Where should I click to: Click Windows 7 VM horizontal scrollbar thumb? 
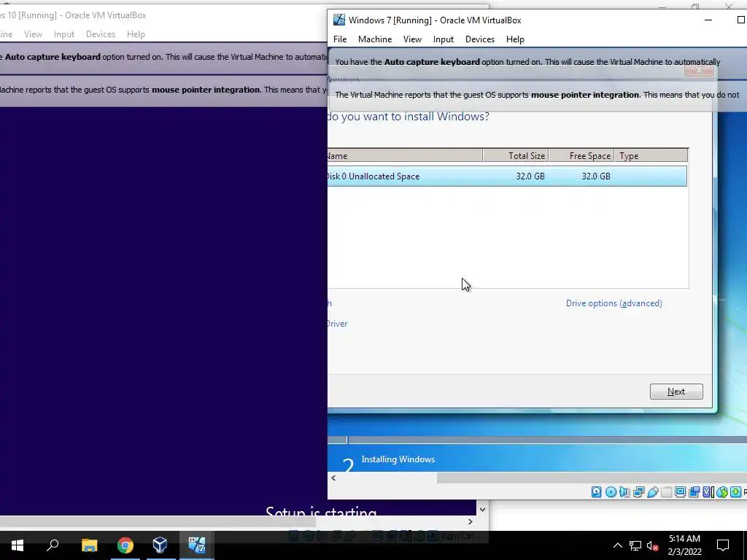pos(592,478)
